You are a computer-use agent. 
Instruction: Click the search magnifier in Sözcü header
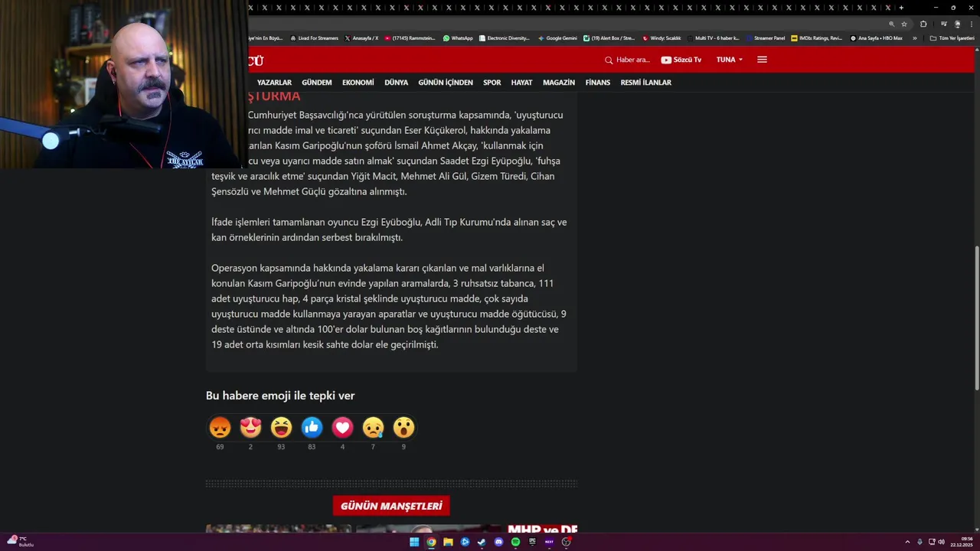(x=609, y=60)
